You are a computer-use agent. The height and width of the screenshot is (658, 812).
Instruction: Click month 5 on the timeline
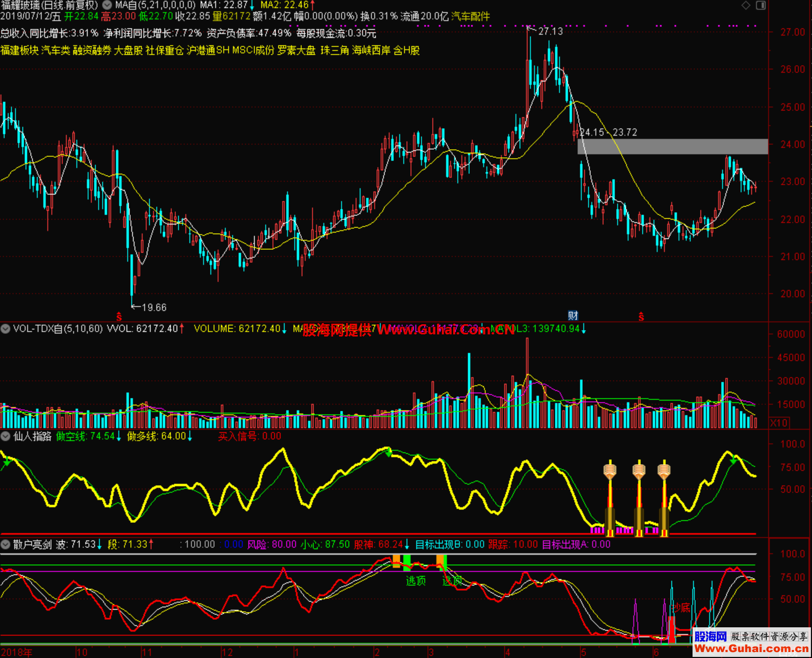pos(583,653)
